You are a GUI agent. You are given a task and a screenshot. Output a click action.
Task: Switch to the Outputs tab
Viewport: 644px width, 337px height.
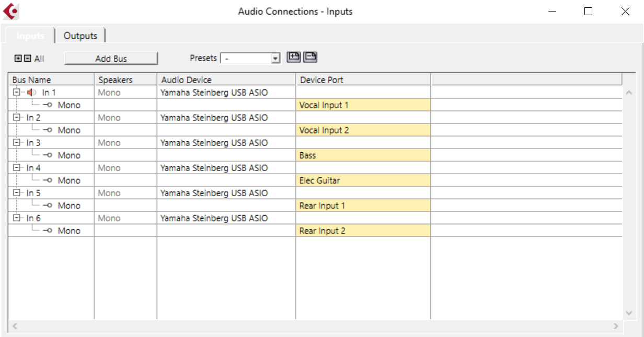pos(80,36)
